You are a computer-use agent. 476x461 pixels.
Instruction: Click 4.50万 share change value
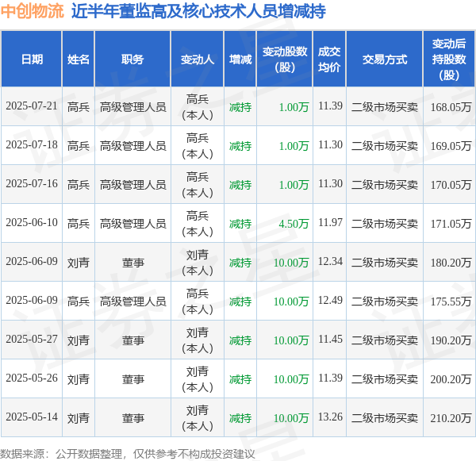click(x=294, y=224)
